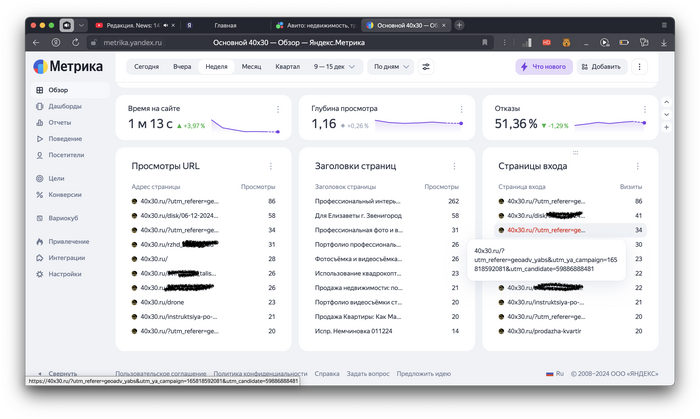This screenshot has width=700, height=419.
Task: Click the browser bookmark icon in address bar
Action: [485, 43]
